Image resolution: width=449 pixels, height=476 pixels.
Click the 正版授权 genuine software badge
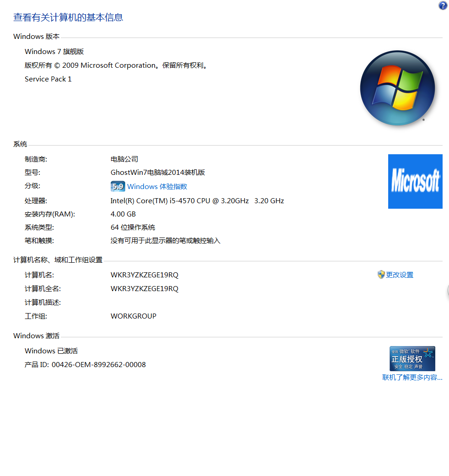click(x=412, y=358)
